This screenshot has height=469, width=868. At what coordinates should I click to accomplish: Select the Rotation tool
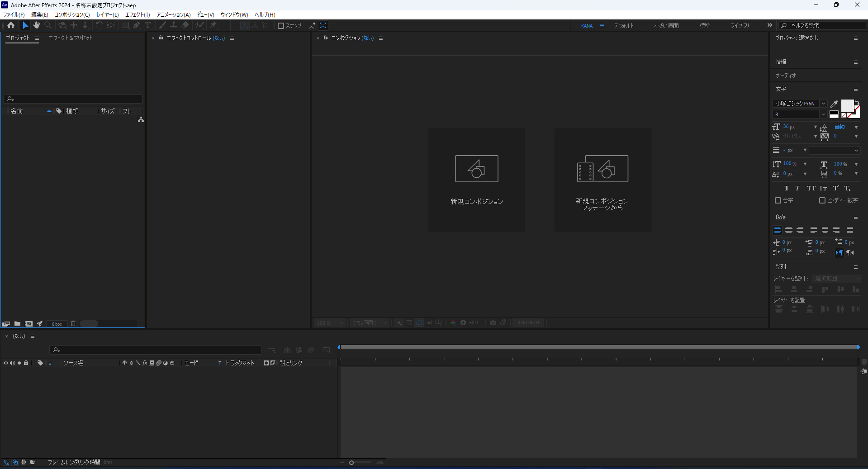coord(99,25)
